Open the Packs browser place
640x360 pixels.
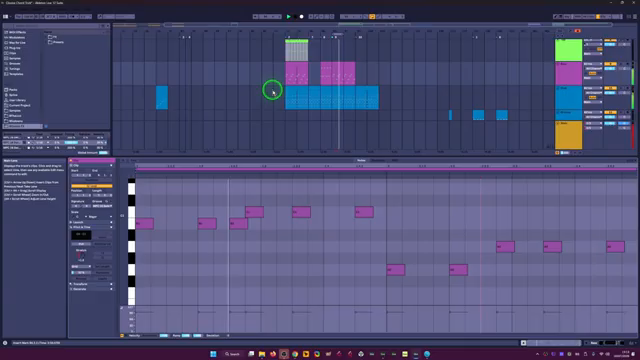tap(13, 89)
